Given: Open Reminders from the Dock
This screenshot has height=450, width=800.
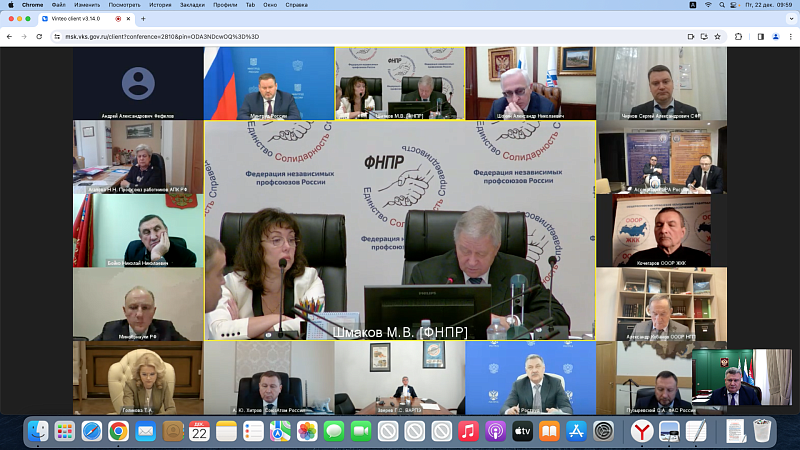Looking at the screenshot, I should tap(253, 432).
